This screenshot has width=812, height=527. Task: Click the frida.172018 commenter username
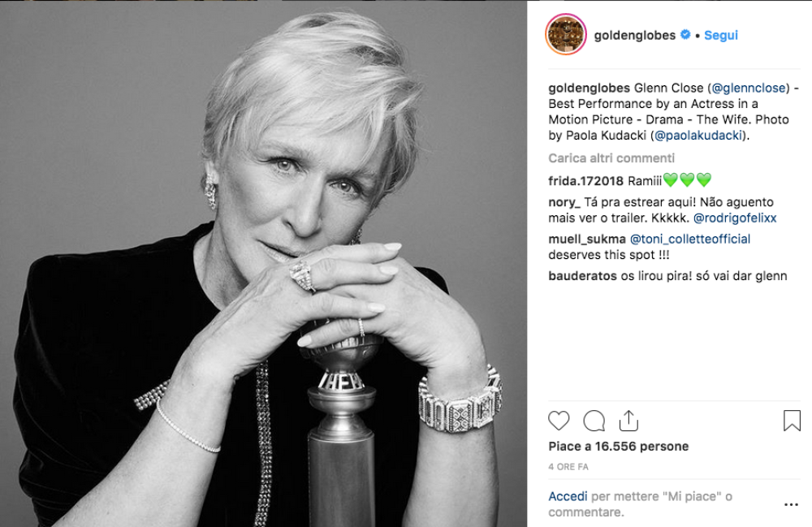tap(586, 180)
